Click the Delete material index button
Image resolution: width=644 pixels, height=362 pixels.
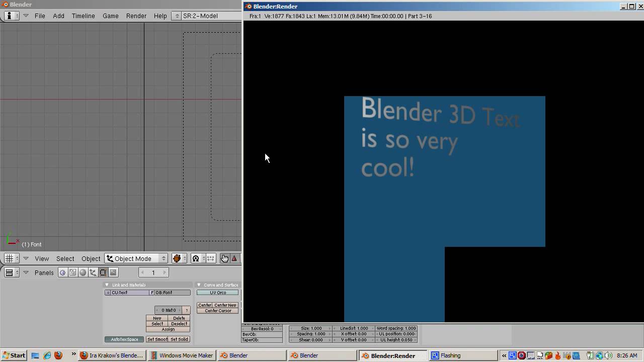pyautogui.click(x=179, y=318)
